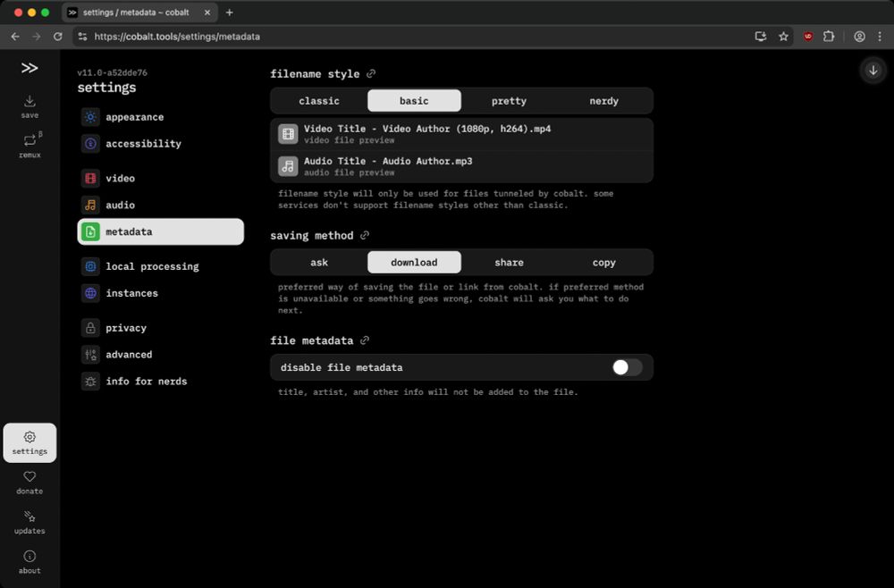Open a new browser tab
This screenshot has width=894, height=588.
[x=229, y=13]
